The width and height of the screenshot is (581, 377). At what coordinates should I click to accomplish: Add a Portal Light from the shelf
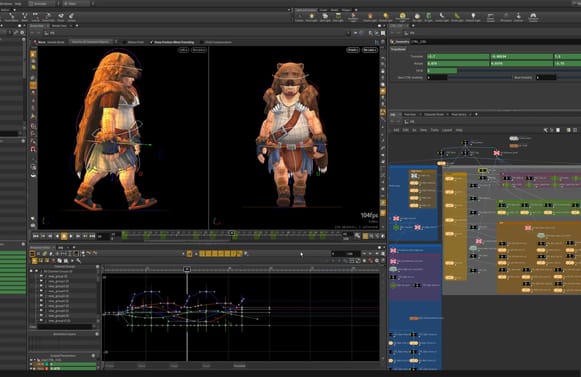(x=457, y=17)
